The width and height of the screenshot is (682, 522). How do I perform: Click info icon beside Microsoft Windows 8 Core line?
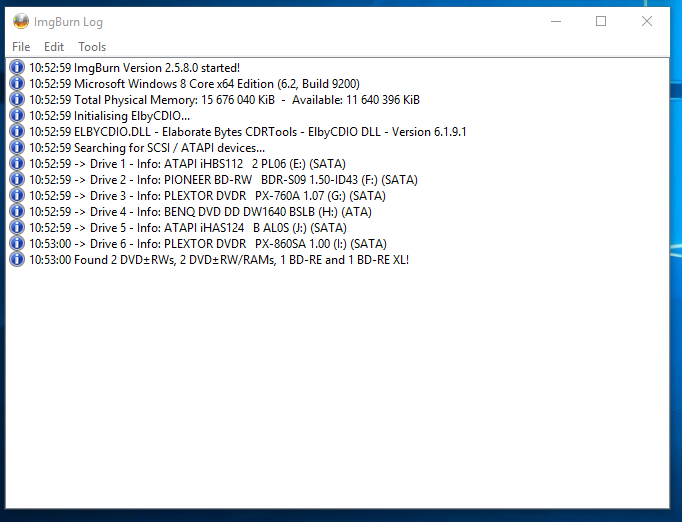click(17, 84)
